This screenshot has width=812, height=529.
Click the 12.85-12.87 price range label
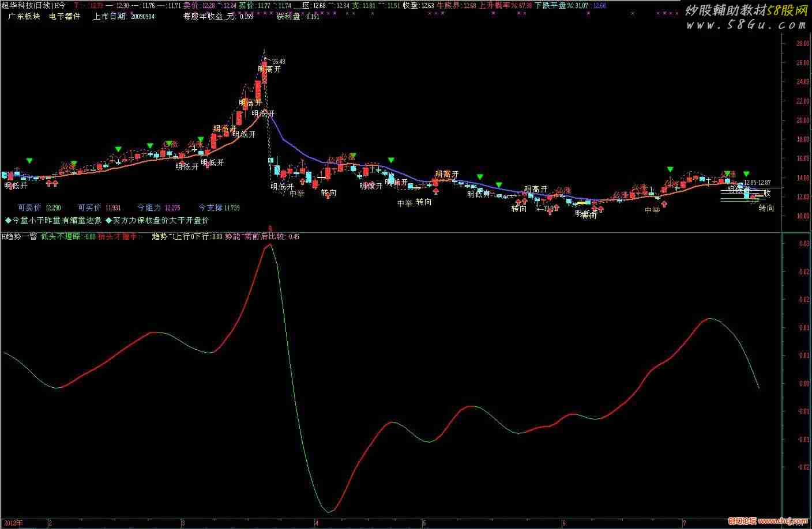pyautogui.click(x=757, y=183)
